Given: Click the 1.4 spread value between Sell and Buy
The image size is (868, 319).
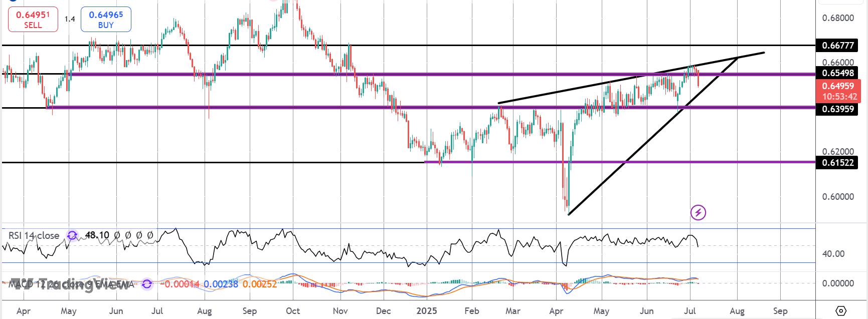Looking at the screenshot, I should [70, 19].
